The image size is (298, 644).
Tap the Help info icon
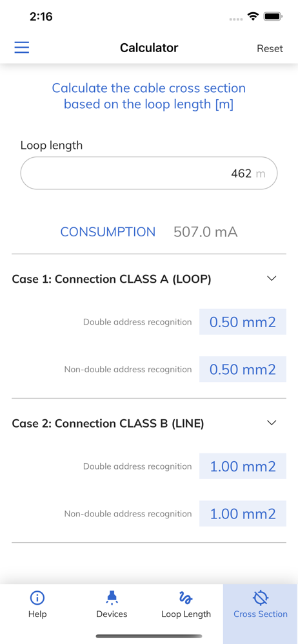coord(37,598)
